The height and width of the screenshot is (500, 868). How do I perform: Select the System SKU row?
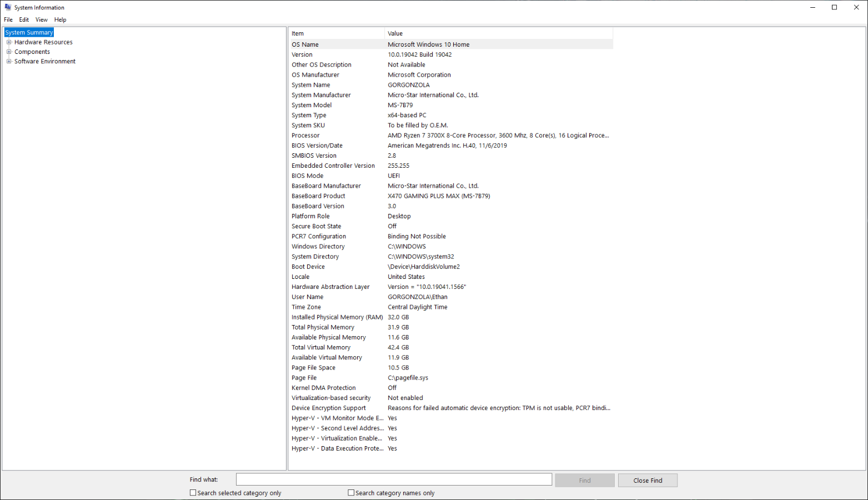tap(451, 125)
